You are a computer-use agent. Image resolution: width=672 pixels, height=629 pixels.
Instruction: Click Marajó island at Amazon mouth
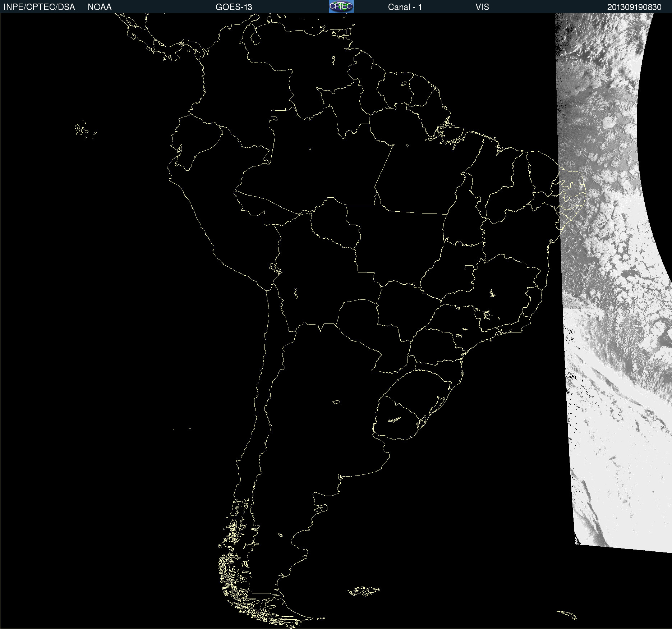[453, 134]
